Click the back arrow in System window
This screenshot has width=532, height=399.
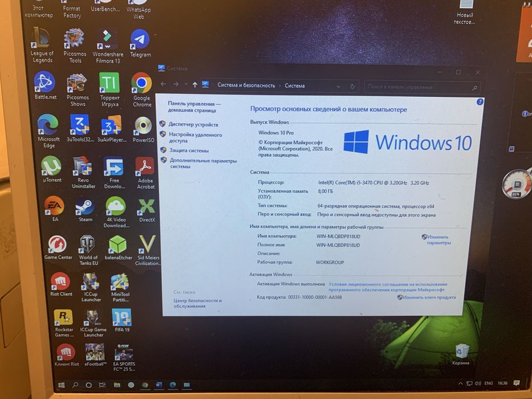(163, 84)
